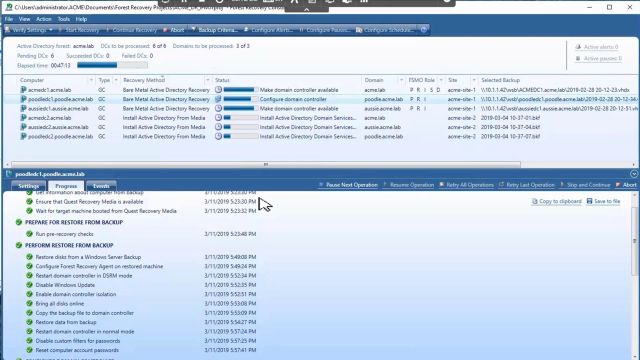Switch to Events tab

pyautogui.click(x=101, y=186)
